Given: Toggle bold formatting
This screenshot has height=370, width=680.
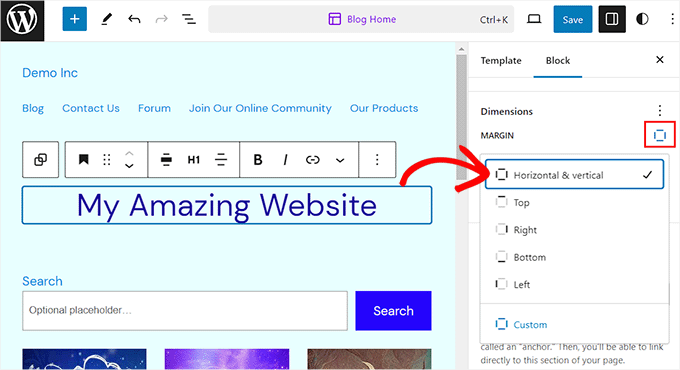Looking at the screenshot, I should (258, 160).
